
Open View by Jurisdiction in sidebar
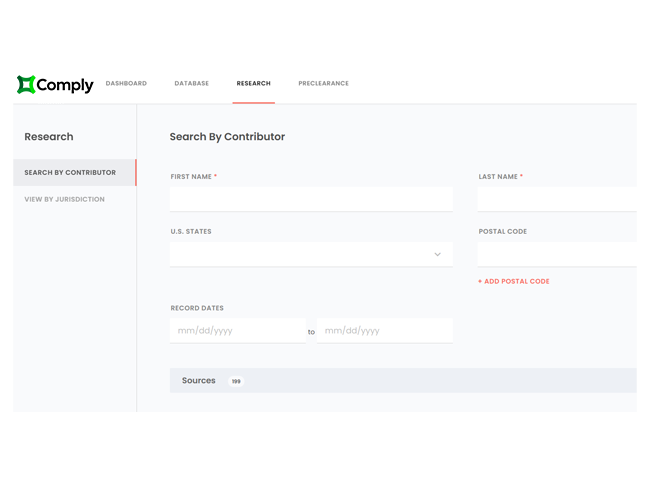(64, 200)
